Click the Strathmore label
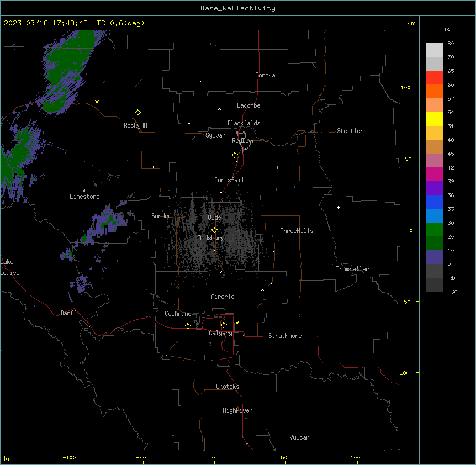The height and width of the screenshot is (465, 476). [285, 336]
